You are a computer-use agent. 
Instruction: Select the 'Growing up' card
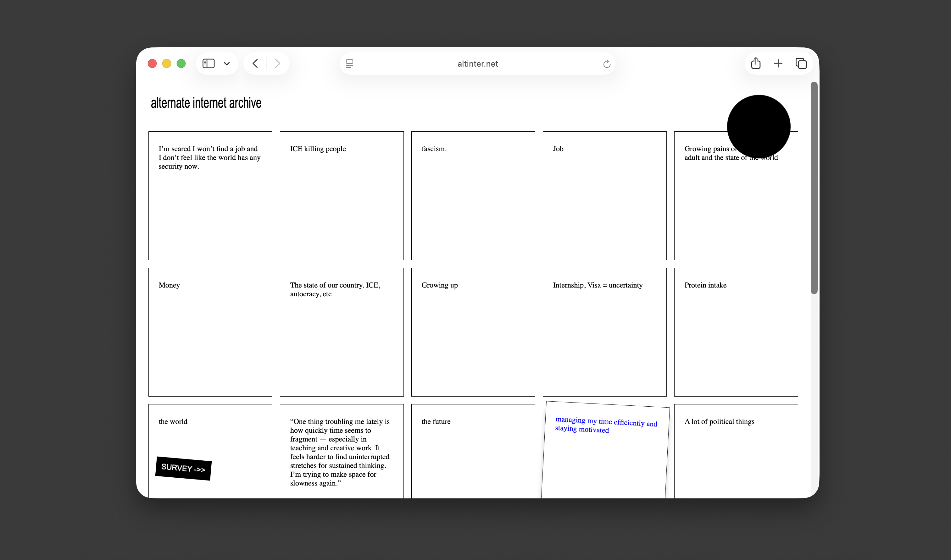[x=473, y=332]
